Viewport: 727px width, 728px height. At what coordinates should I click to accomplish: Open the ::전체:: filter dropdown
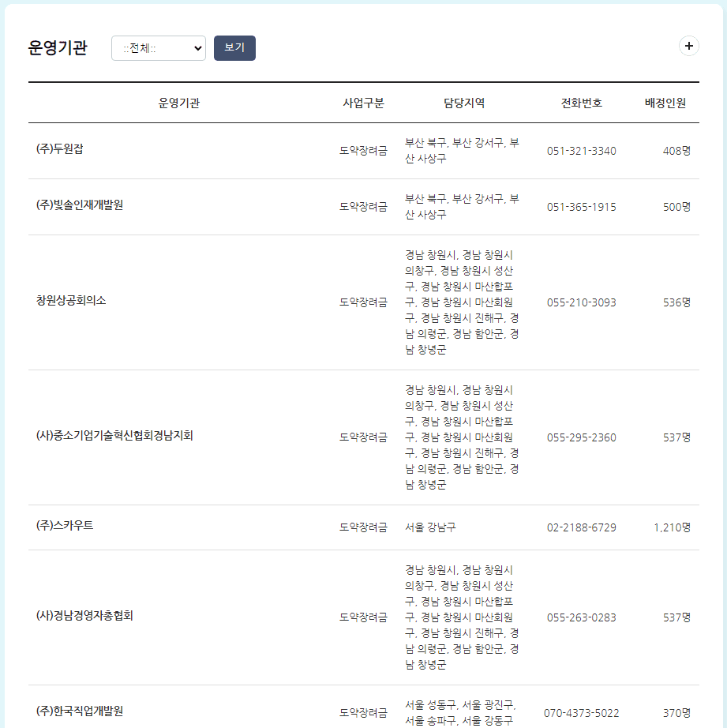pyautogui.click(x=158, y=48)
